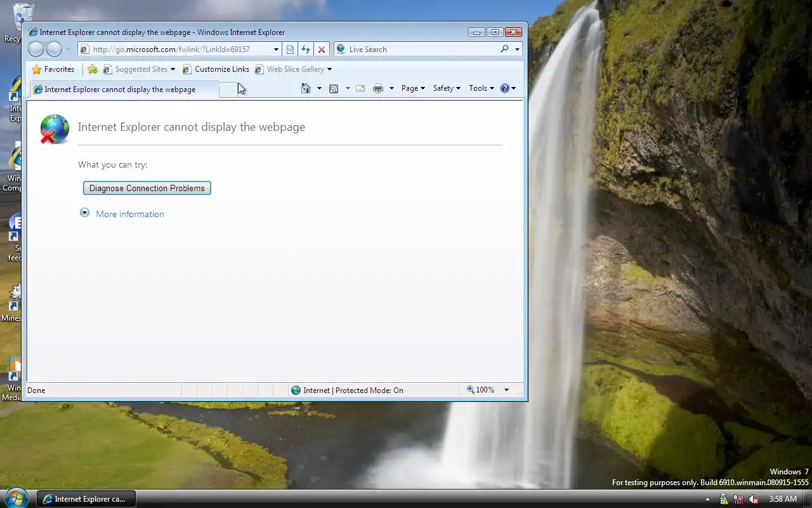The width and height of the screenshot is (812, 508).
Task: Toggle Compatibility View icon in address bar
Action: click(x=290, y=50)
